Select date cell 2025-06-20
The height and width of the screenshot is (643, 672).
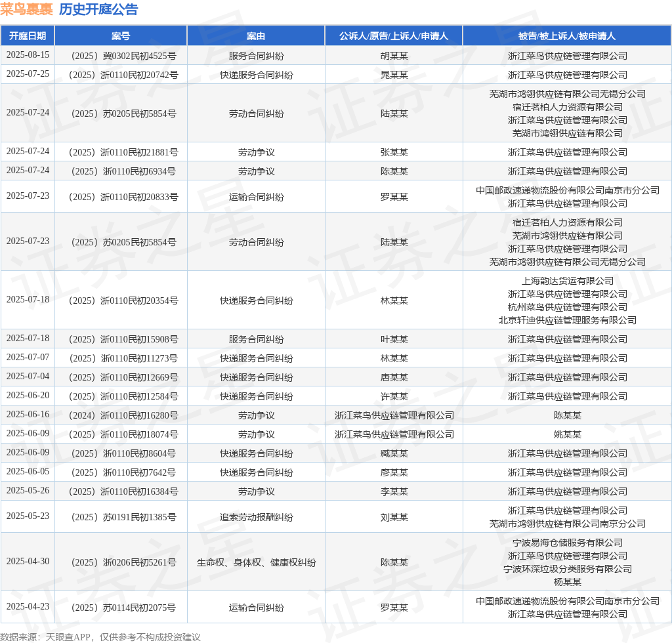point(28,396)
